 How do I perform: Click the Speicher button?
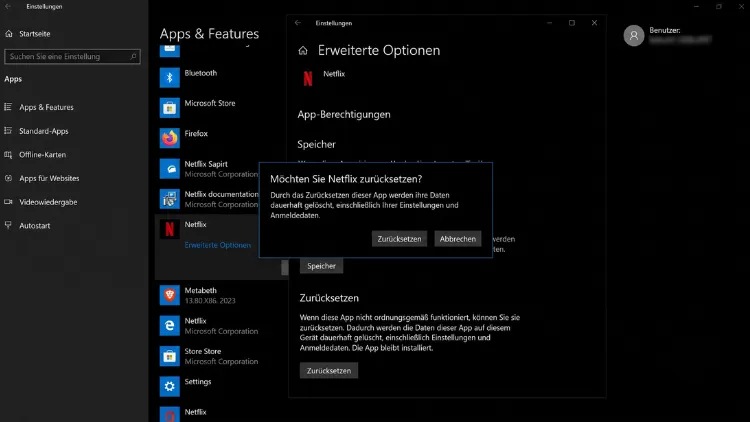(321, 266)
